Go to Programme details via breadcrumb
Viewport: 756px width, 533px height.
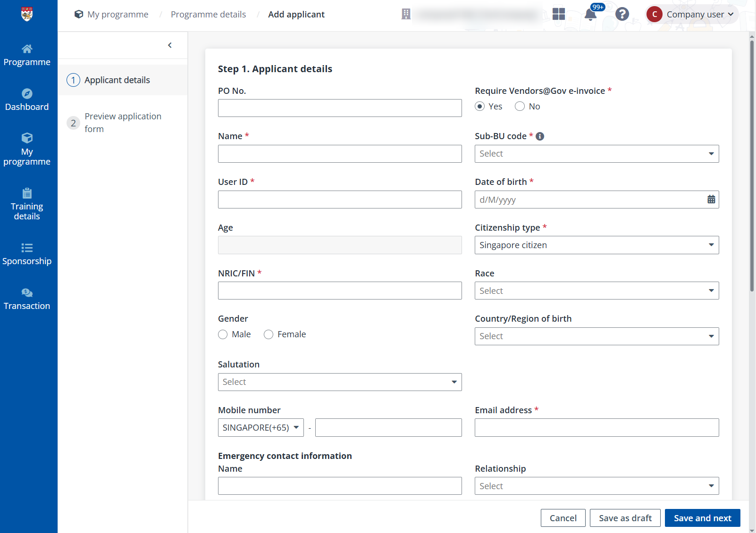click(x=208, y=14)
